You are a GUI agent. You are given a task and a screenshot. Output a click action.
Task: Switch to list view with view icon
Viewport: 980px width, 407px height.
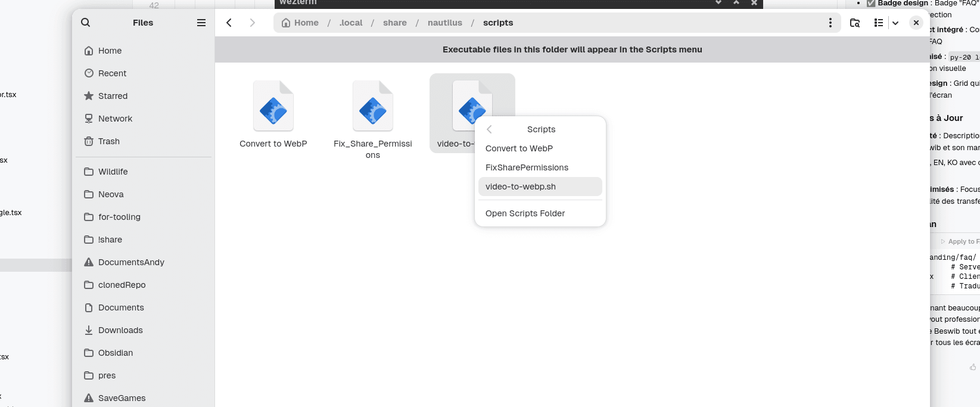tap(879, 23)
